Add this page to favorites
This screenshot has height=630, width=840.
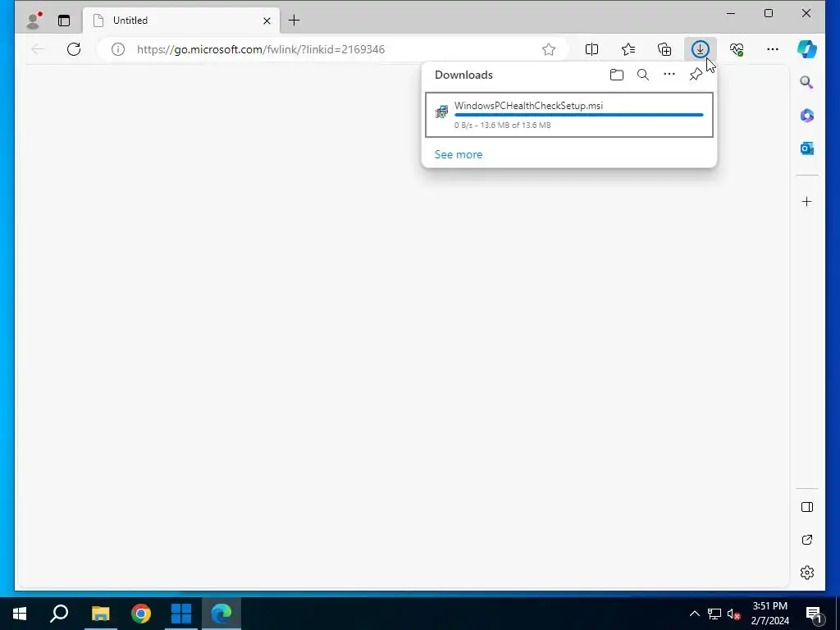[x=549, y=49]
